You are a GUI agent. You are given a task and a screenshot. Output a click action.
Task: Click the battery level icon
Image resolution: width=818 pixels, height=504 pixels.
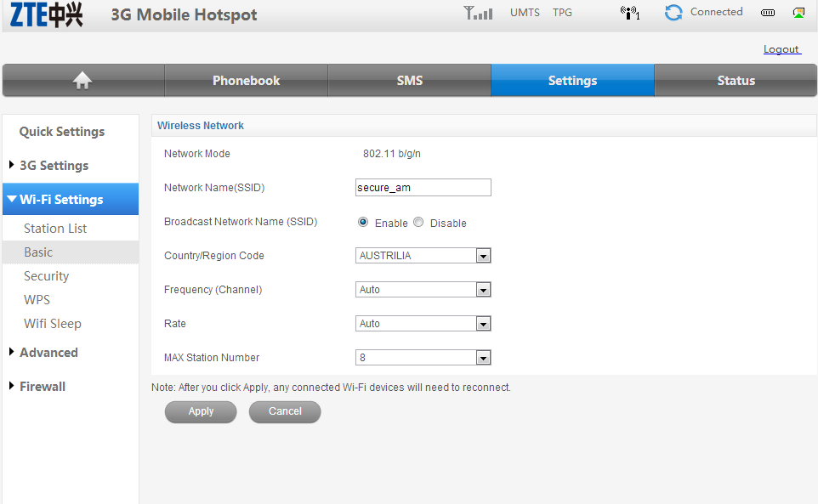pos(768,14)
